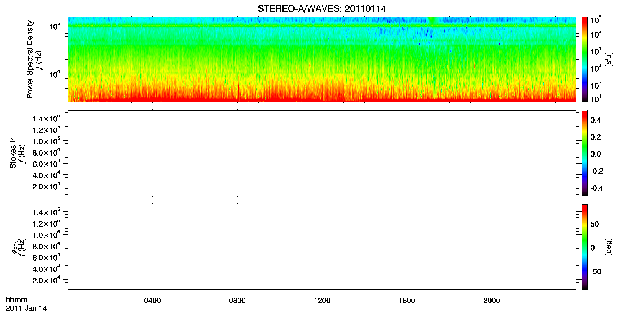Click the [deg] unit label
Viewport: 644px width, 332px height.
click(x=608, y=247)
